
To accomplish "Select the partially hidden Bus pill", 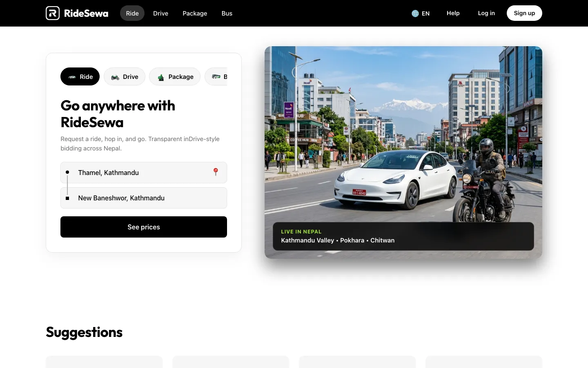I will point(216,76).
